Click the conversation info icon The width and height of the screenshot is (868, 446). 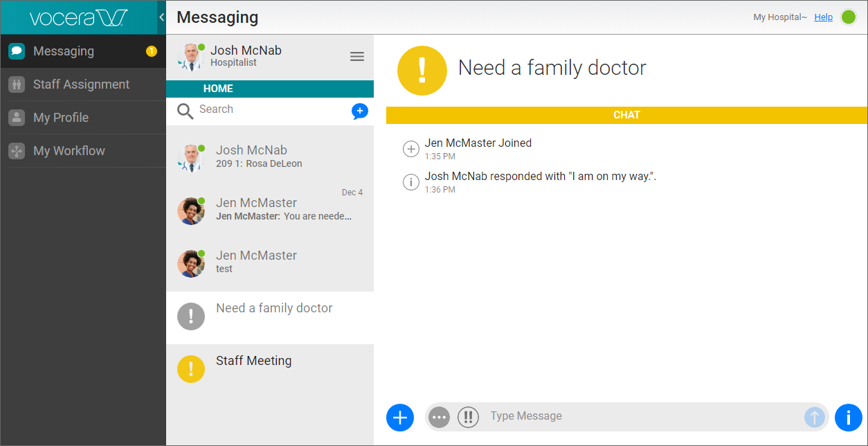click(848, 417)
